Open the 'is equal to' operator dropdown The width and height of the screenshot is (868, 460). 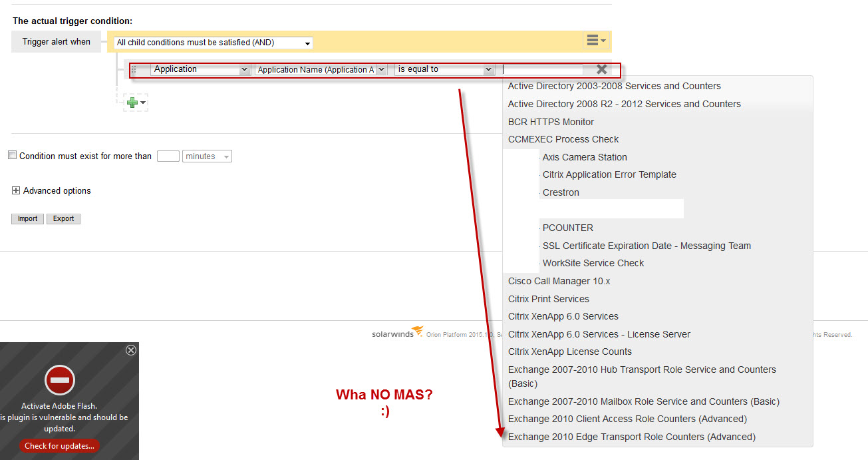[444, 69]
